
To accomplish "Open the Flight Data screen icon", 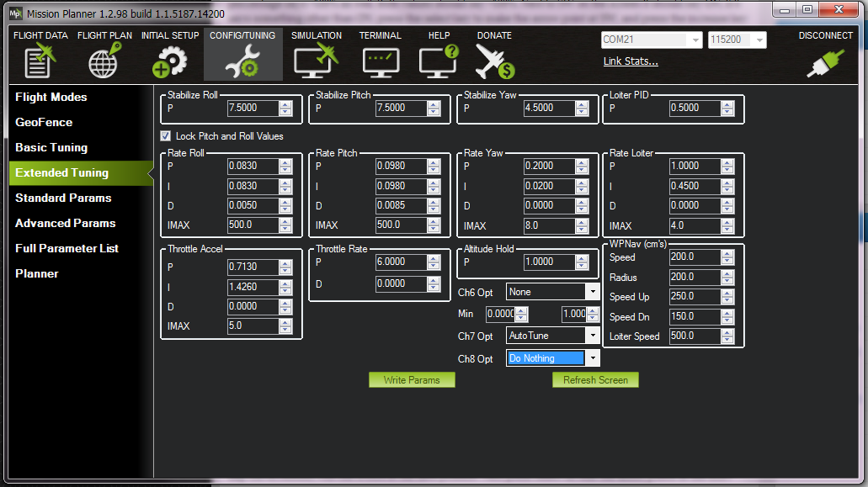I will pos(40,61).
